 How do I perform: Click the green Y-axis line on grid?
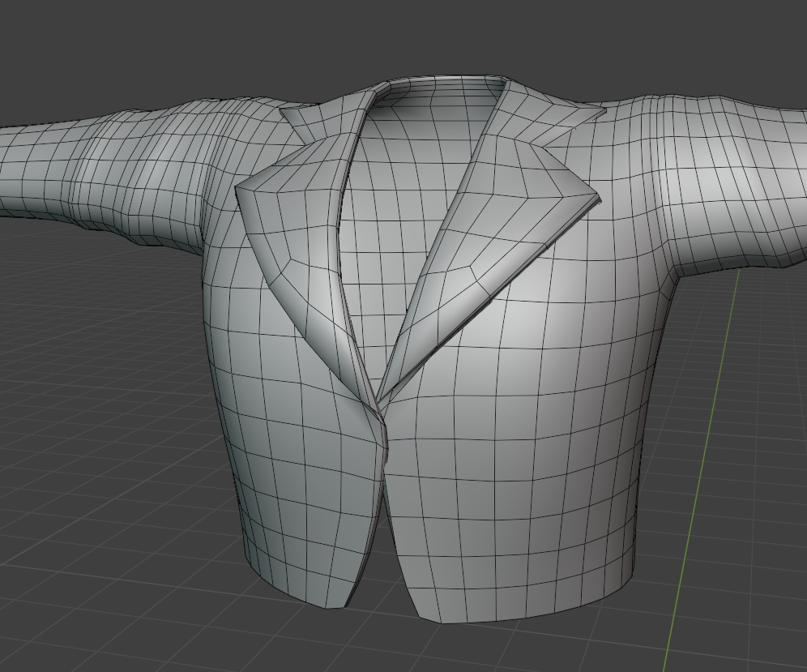tap(703, 470)
